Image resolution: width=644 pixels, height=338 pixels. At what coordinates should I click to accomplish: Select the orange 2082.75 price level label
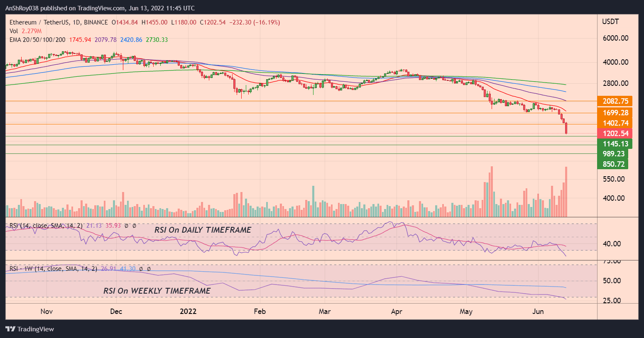click(616, 101)
